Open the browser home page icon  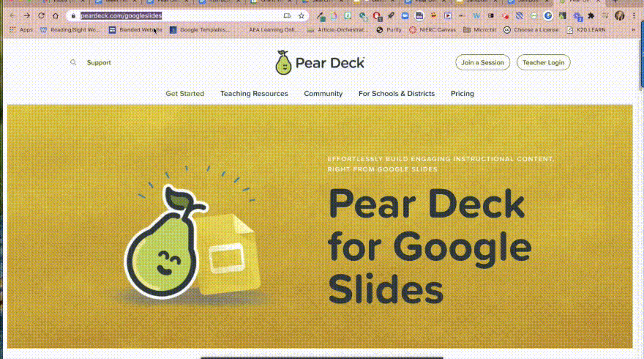click(x=56, y=15)
